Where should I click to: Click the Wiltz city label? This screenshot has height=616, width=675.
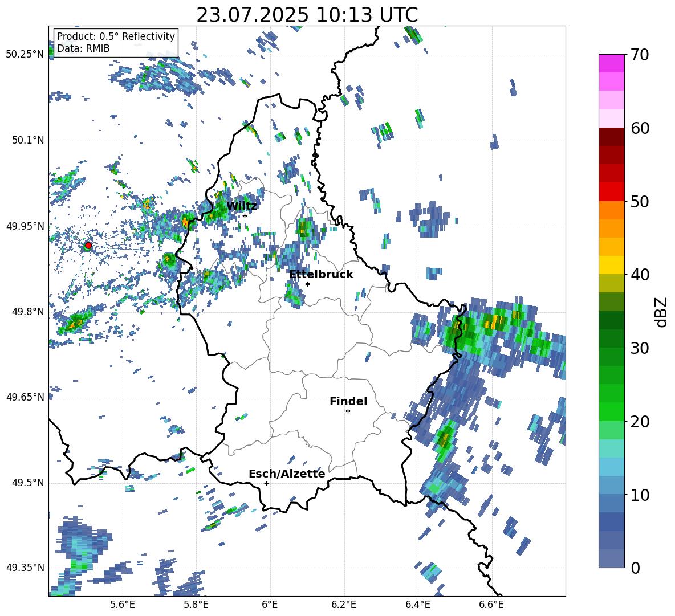[x=242, y=206]
